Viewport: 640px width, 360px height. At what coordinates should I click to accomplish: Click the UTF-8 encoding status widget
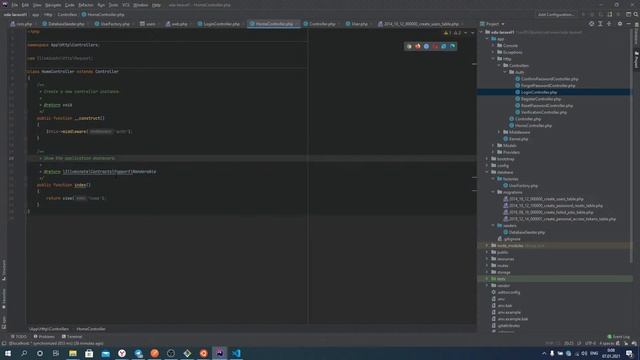pyautogui.click(x=590, y=343)
